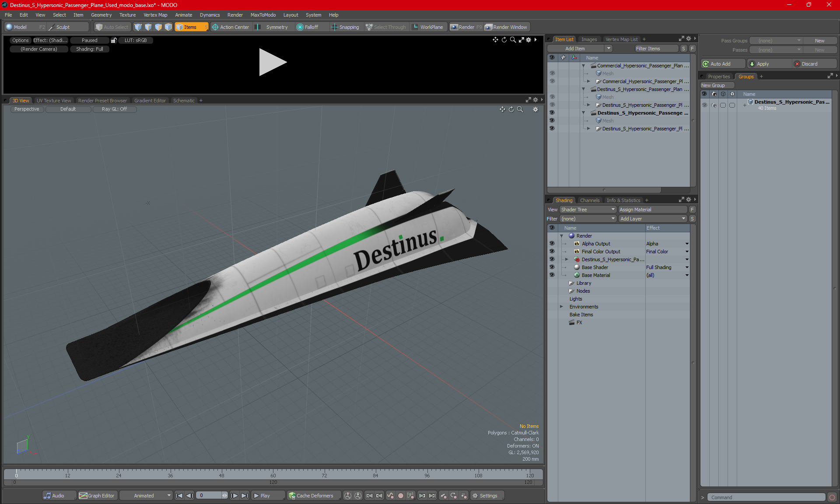Toggle visibility of Commercial_Hypersonic Mesh item
The width and height of the screenshot is (840, 504).
[552, 73]
